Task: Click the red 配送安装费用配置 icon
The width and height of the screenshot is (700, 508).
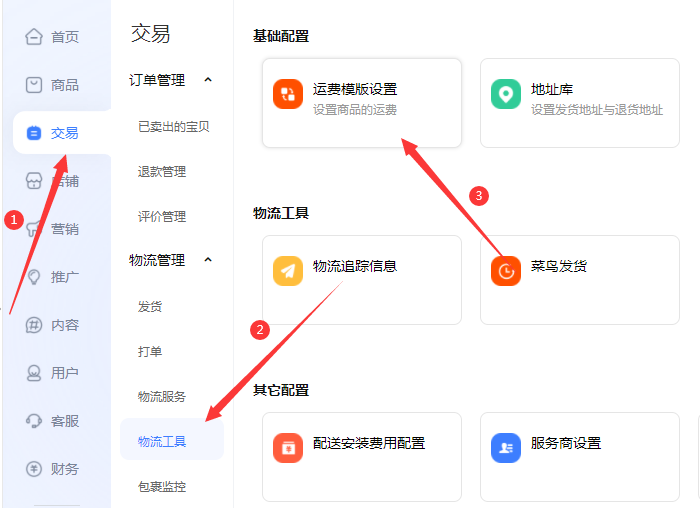Action: coord(288,447)
